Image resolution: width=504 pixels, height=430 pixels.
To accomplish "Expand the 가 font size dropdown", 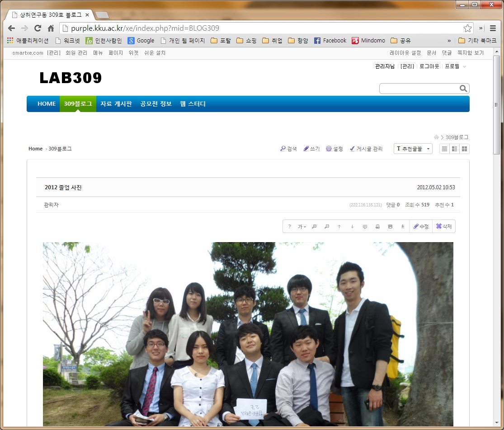I will [302, 227].
